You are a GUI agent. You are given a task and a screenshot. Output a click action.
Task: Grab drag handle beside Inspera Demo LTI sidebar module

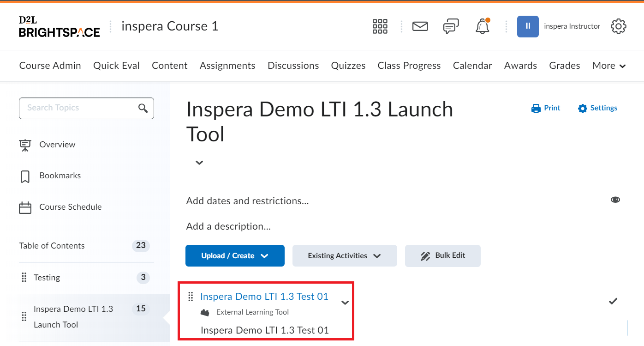[x=24, y=317]
